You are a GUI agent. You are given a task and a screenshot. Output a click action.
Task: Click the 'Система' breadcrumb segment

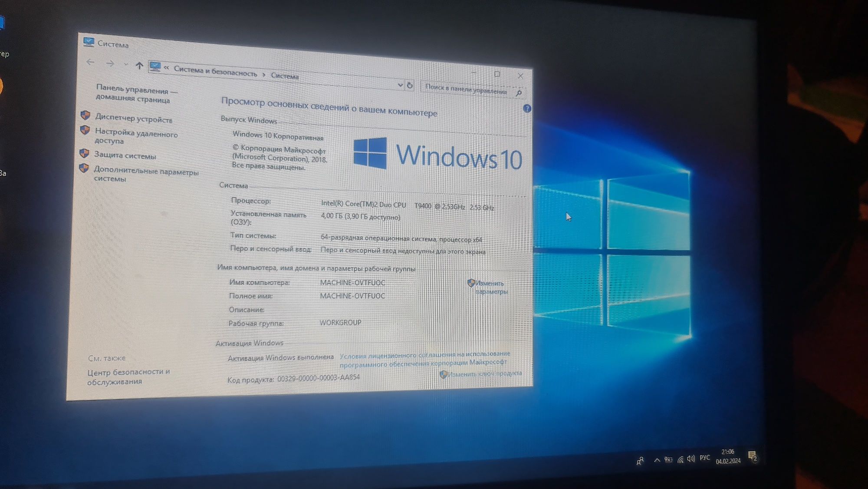[285, 76]
